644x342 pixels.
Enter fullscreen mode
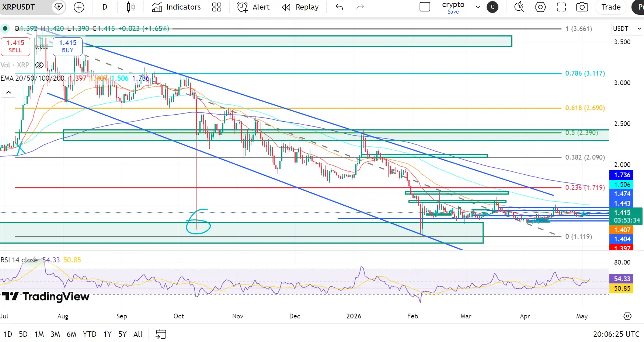click(x=561, y=7)
